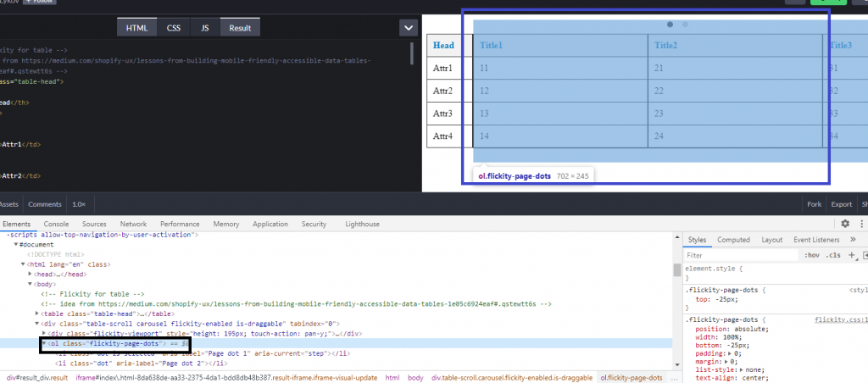Focus the Styles Filter field
The width and height of the screenshot is (868, 383).
click(x=741, y=255)
